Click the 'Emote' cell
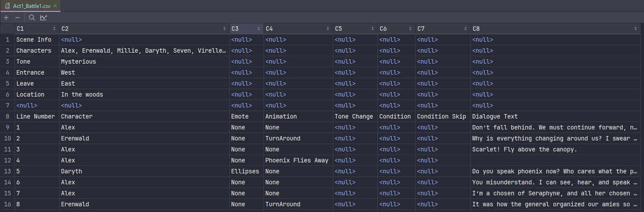Image resolution: width=644 pixels, height=212 pixels. (x=246, y=116)
